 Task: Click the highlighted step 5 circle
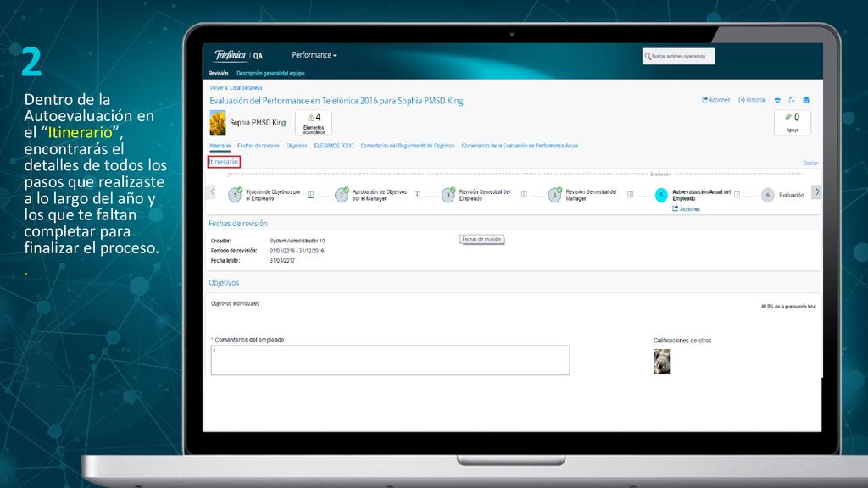pos(661,195)
